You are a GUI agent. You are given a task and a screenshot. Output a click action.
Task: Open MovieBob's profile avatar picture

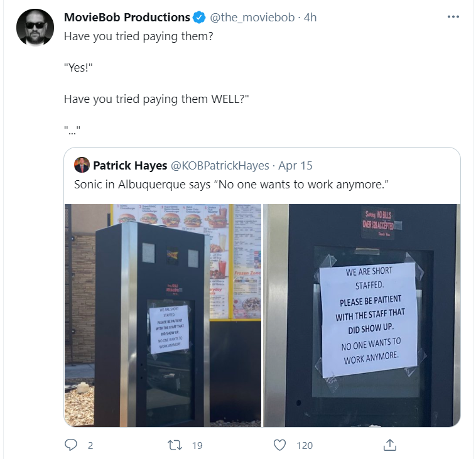35,28
